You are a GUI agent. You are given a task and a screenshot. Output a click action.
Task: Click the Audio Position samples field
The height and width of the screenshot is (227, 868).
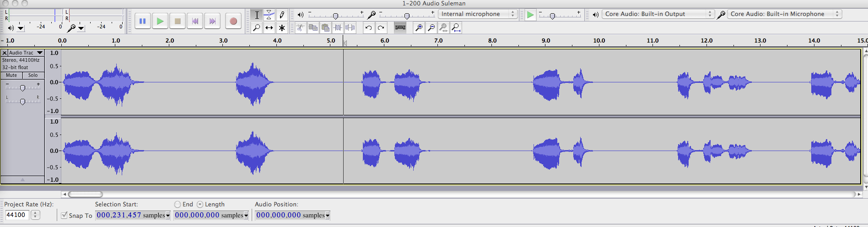(x=293, y=215)
